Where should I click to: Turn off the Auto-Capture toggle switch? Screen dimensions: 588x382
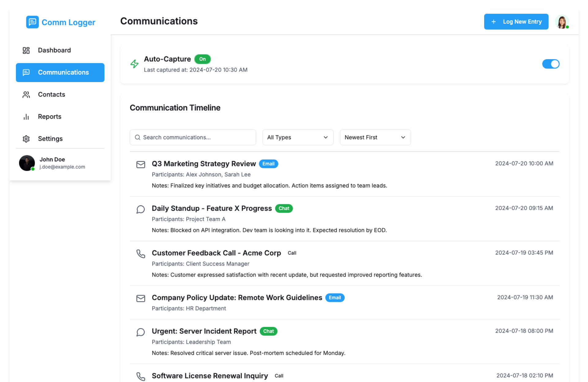[x=551, y=64]
